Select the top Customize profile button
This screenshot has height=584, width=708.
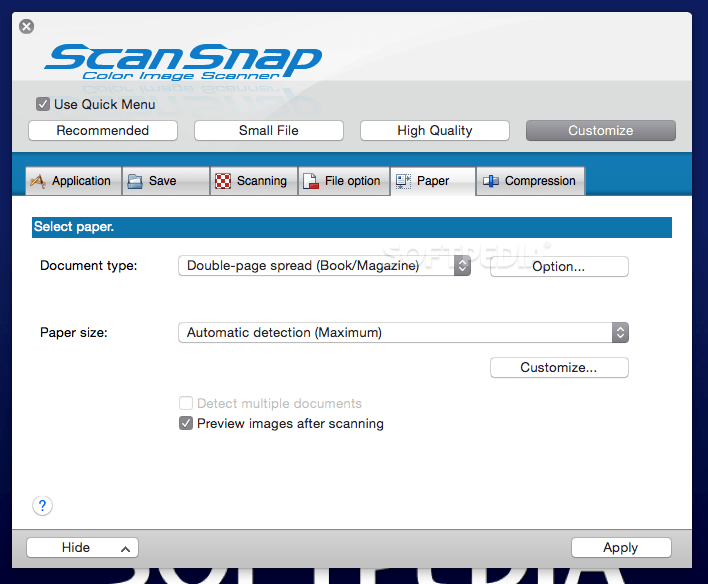tap(601, 131)
